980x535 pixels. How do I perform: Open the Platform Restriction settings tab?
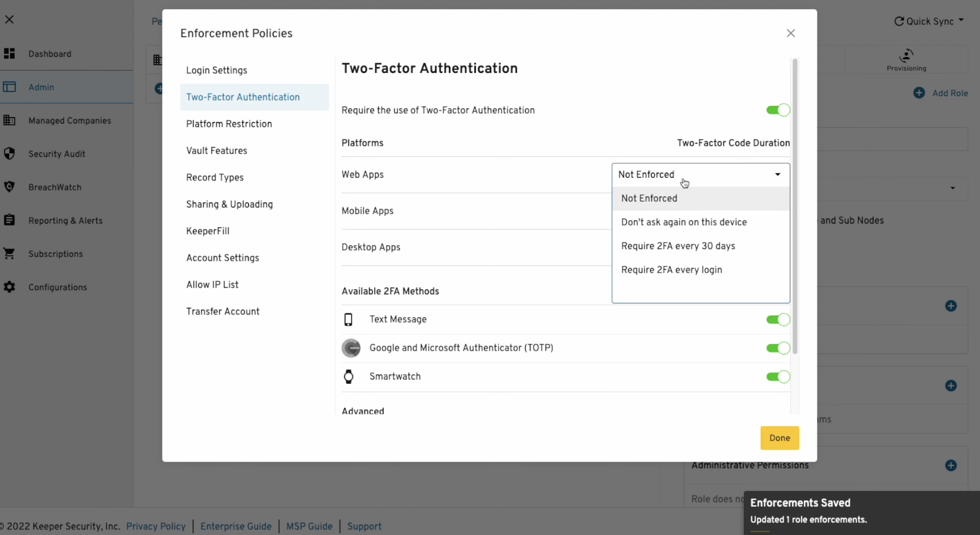pos(229,124)
